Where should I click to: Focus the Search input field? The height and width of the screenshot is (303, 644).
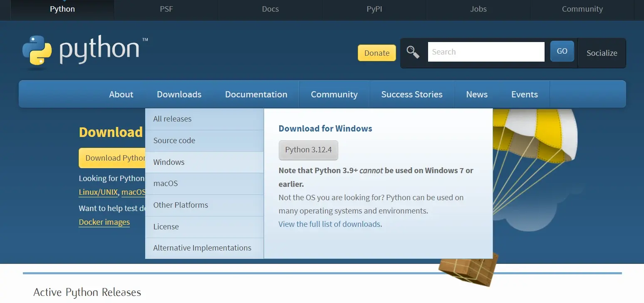pyautogui.click(x=486, y=52)
